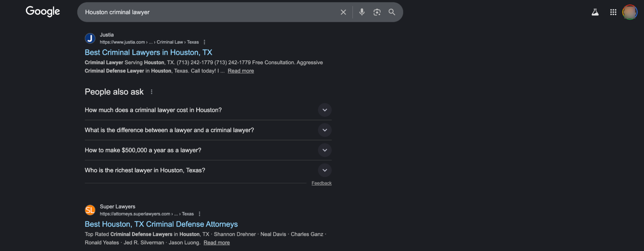
Task: Click the magnifying glass search button
Action: [392, 12]
